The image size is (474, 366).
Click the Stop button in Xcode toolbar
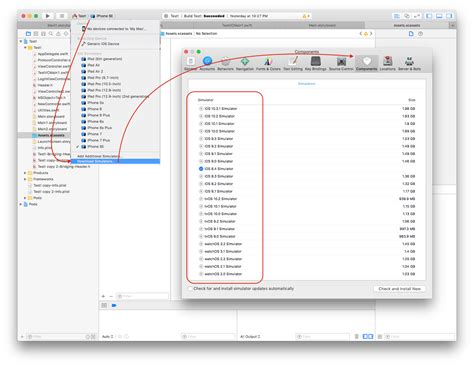(62, 16)
